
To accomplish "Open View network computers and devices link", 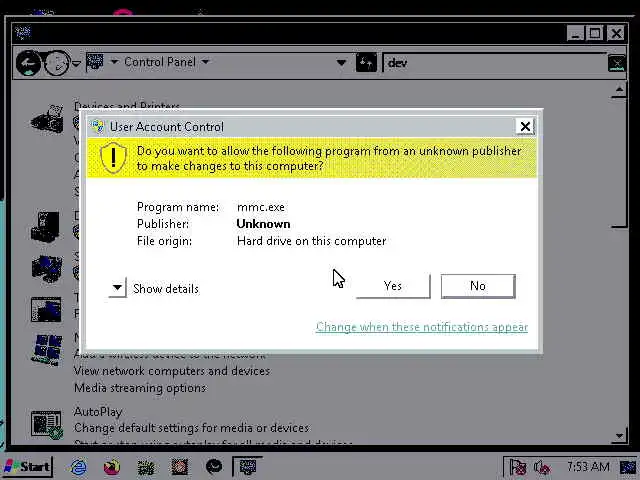I will [172, 371].
